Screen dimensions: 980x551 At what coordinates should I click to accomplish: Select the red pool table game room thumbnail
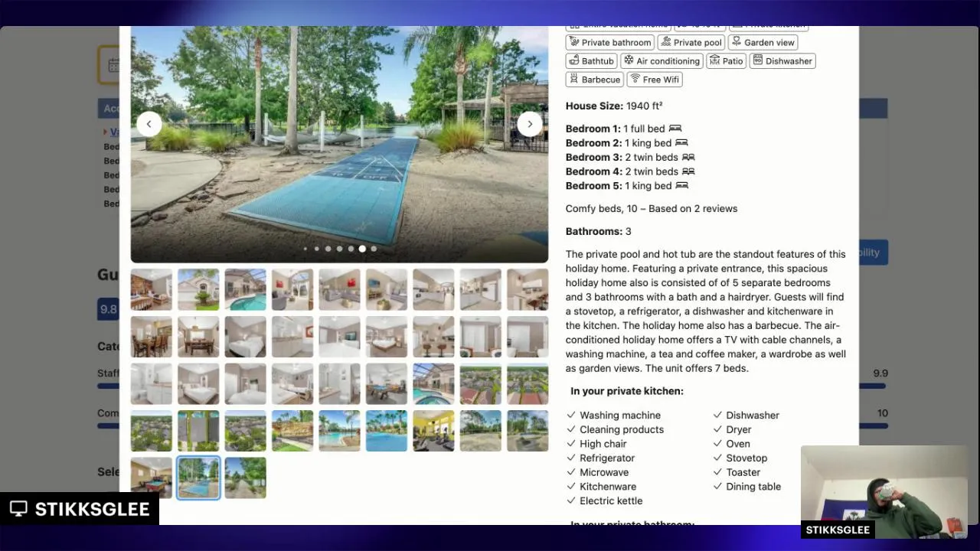click(x=151, y=478)
